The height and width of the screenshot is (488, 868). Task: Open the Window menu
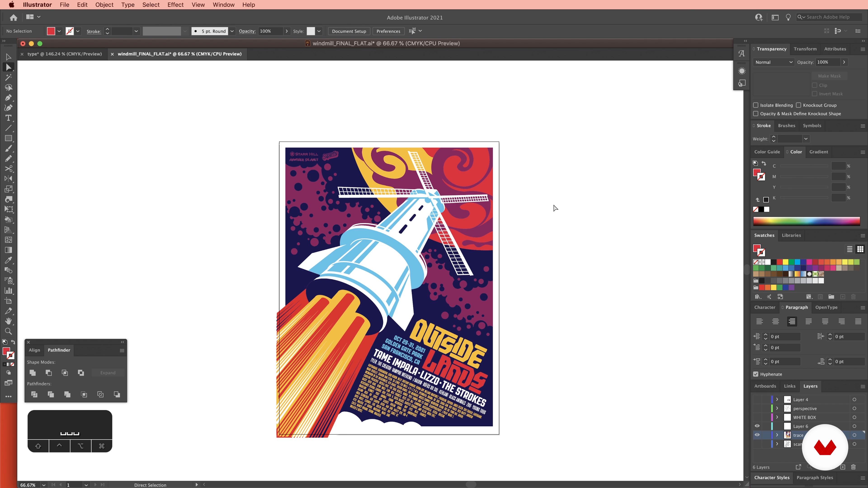pos(223,5)
